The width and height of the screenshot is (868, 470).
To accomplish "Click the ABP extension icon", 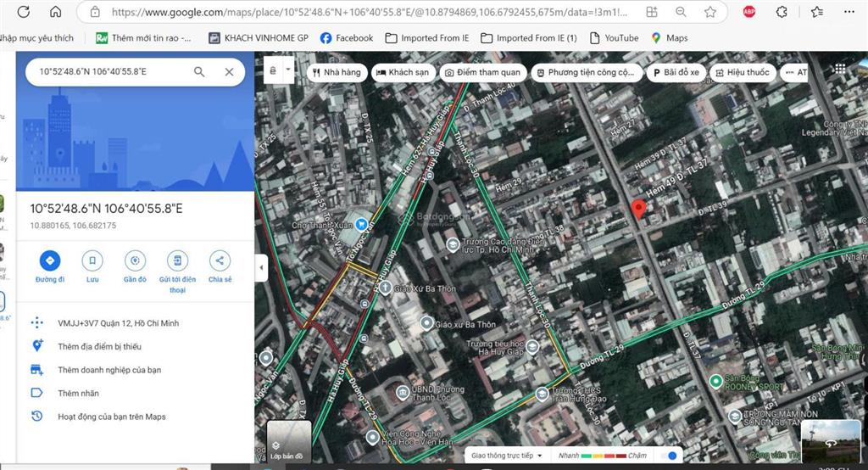I will pos(749,12).
